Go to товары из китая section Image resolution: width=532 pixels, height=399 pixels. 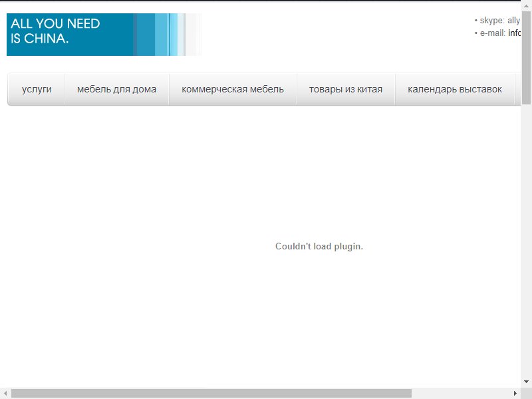pos(346,89)
